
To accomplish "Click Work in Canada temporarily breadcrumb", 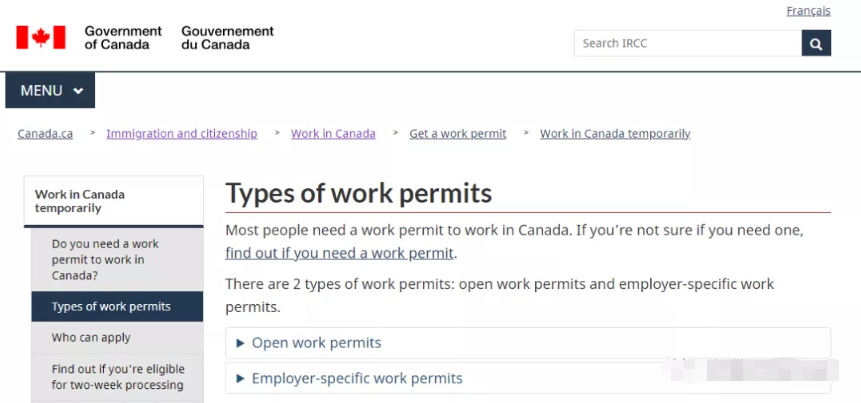I will click(x=615, y=134).
